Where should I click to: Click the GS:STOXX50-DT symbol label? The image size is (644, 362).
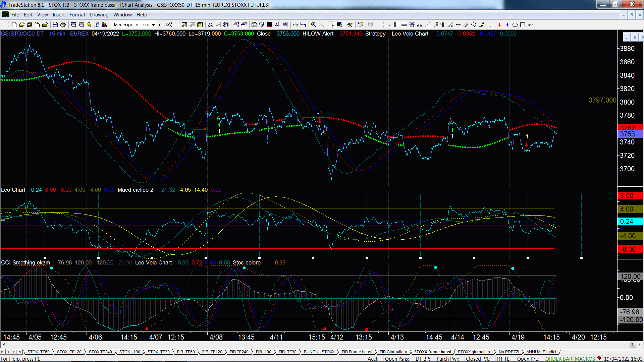point(22,34)
